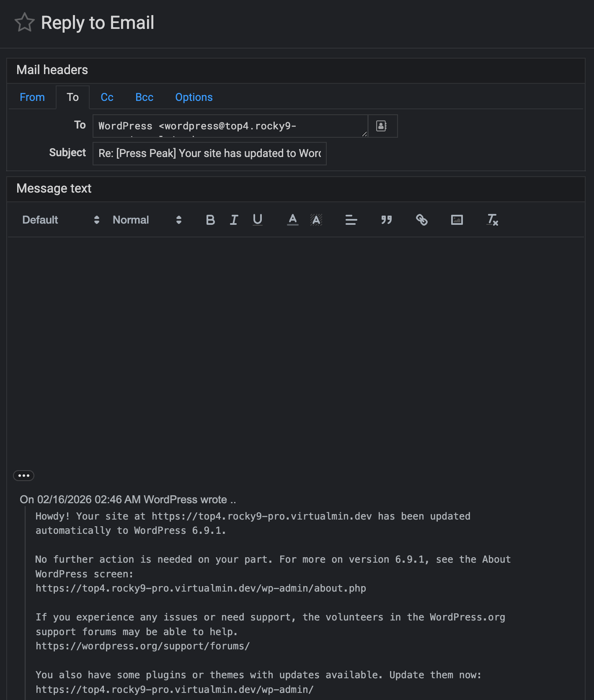The height and width of the screenshot is (700, 594).
Task: Pick a text color
Action: click(x=292, y=220)
